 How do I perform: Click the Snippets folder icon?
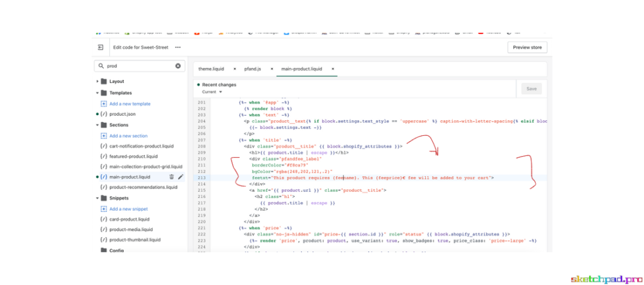[104, 198]
